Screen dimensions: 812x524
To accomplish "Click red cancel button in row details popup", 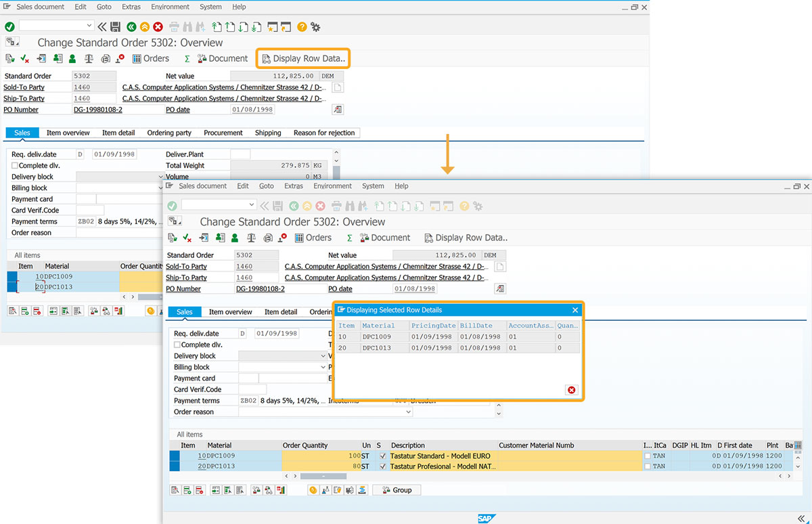I will (x=572, y=390).
